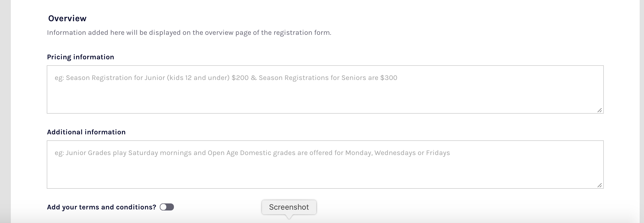Click the '$300' text in pricing placeholder
The image size is (644, 223).
[389, 78]
